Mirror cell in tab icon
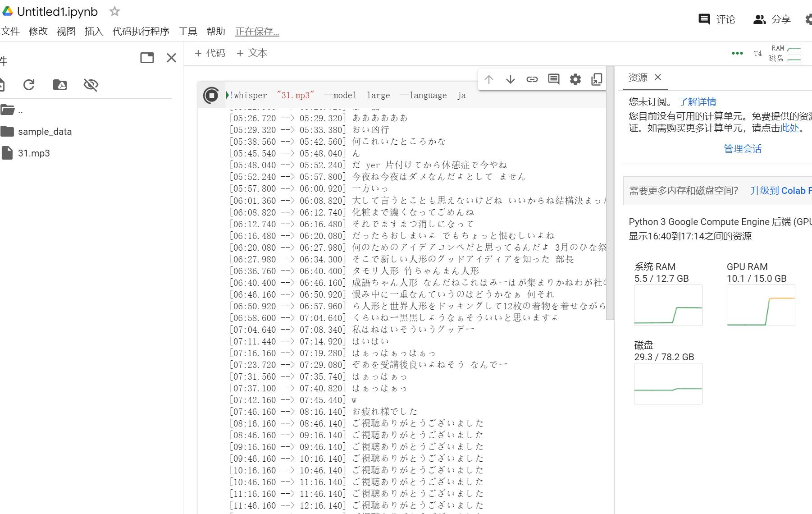The width and height of the screenshot is (812, 514). (597, 80)
